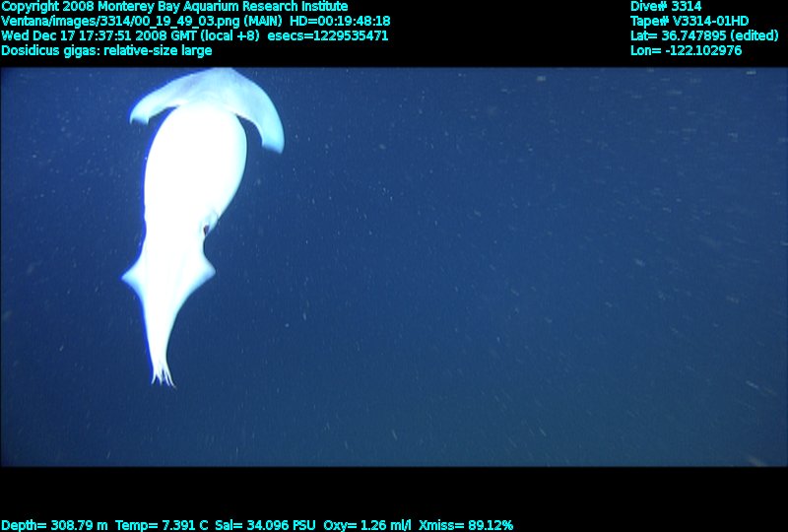The image size is (788, 532).
Task: Click the timecode 'HD=00:19:48:18'
Action: (340, 22)
